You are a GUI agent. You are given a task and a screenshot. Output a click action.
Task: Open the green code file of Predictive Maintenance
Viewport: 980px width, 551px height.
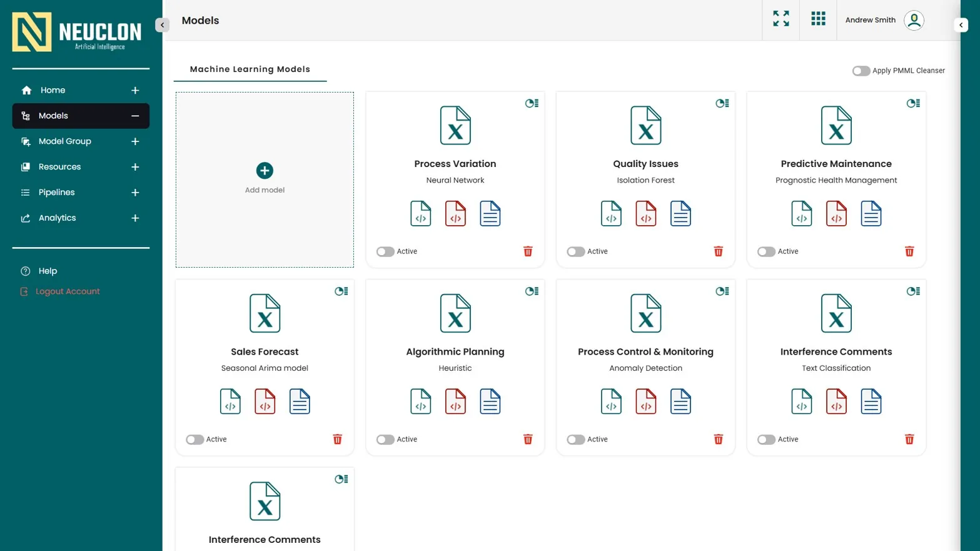point(802,213)
